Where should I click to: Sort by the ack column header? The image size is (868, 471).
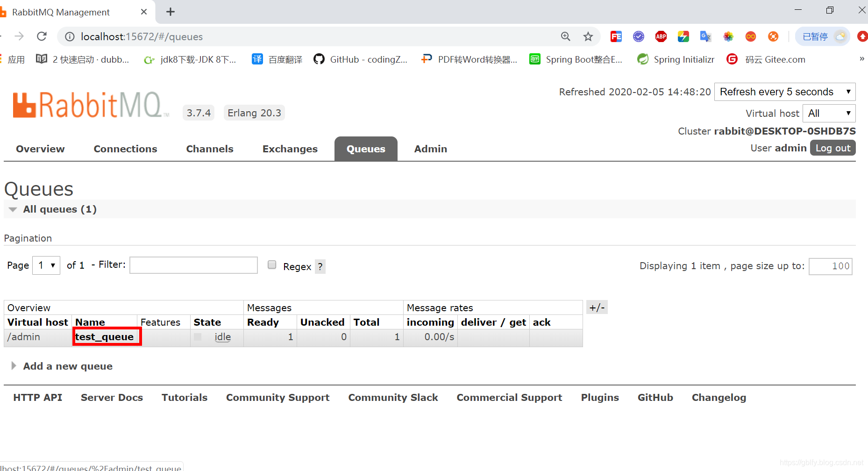542,322
